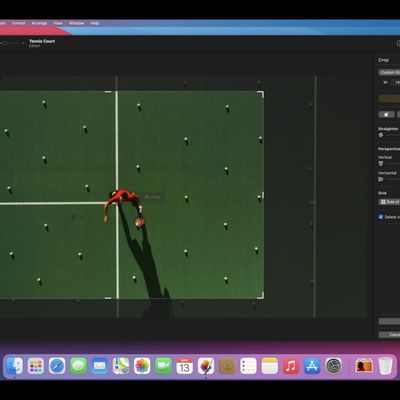This screenshot has width=400, height=400.
Task: Open the Window menu
Action: (77, 23)
